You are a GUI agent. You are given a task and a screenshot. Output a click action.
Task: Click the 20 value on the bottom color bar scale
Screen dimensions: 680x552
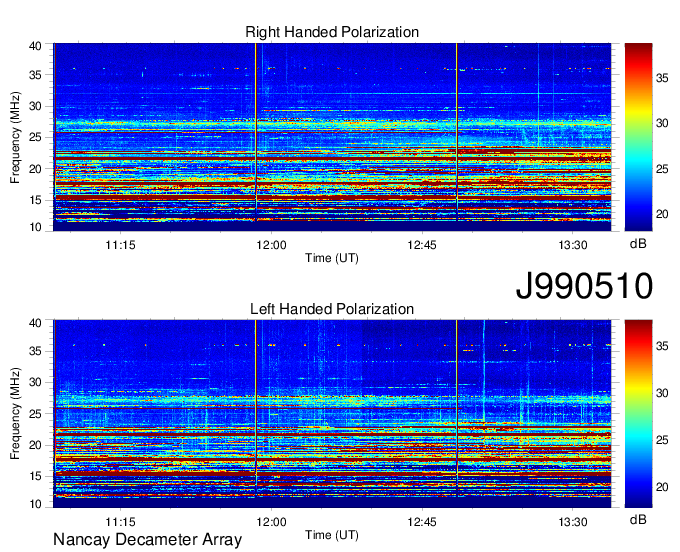click(x=662, y=487)
